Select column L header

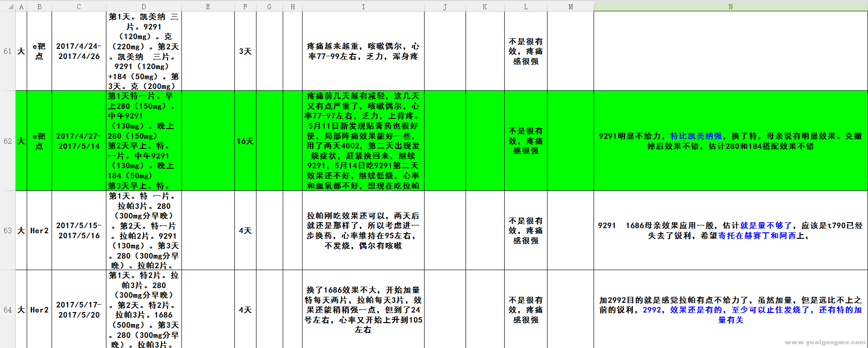(526, 7)
